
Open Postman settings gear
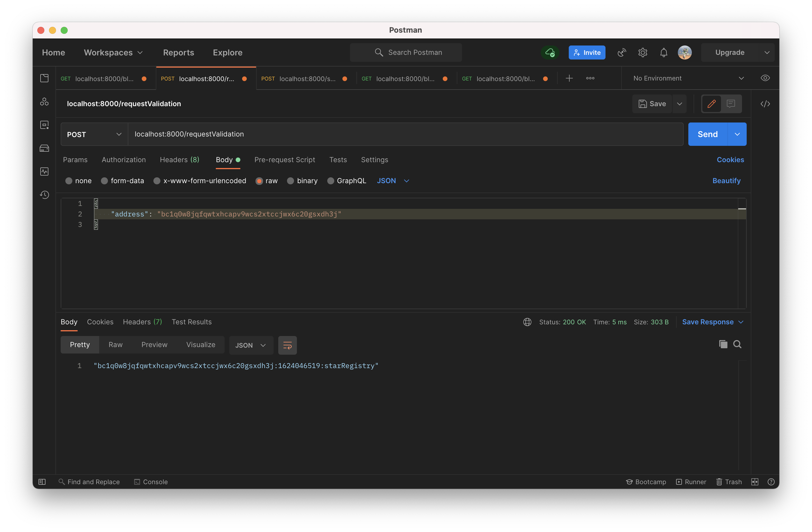643,52
